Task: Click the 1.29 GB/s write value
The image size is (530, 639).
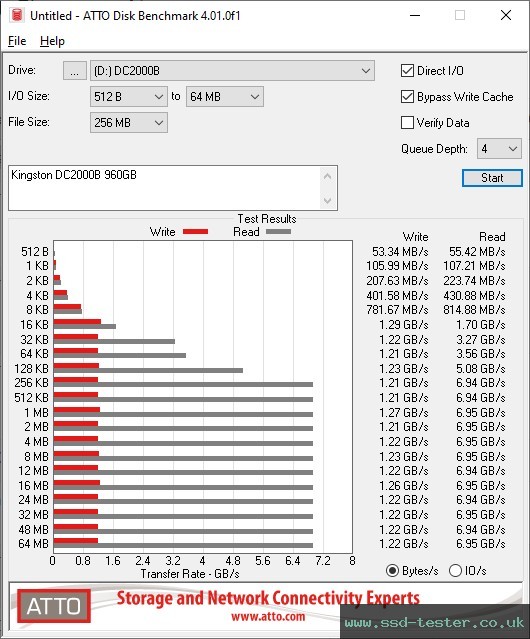Action: pyautogui.click(x=404, y=325)
